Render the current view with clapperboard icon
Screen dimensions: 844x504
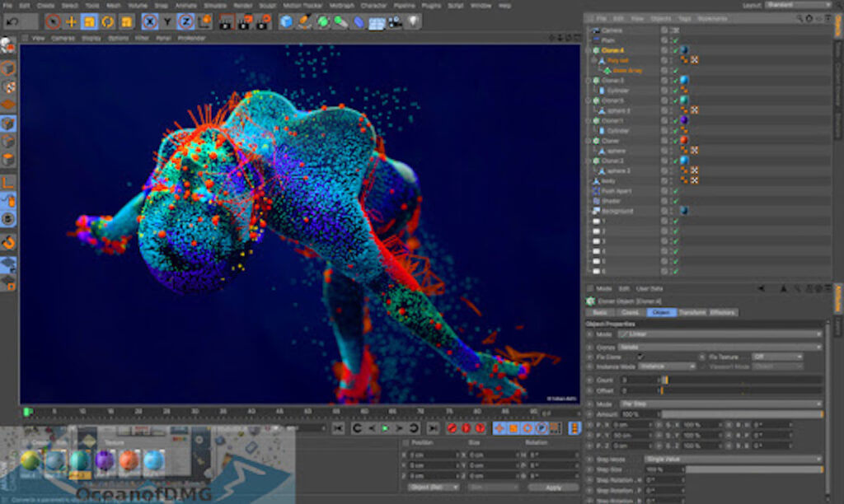(227, 22)
